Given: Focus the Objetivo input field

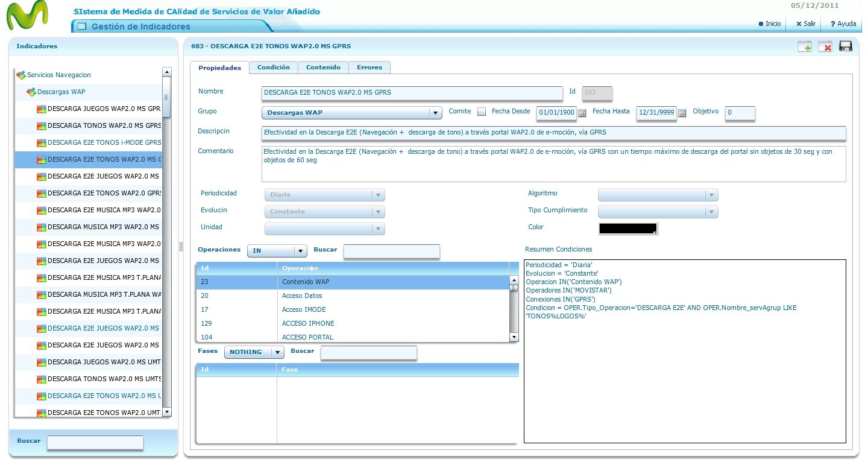Looking at the screenshot, I should (x=740, y=113).
